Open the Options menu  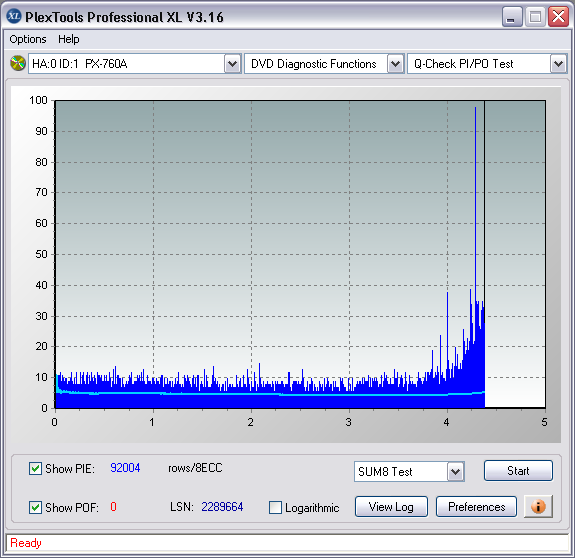click(x=28, y=39)
